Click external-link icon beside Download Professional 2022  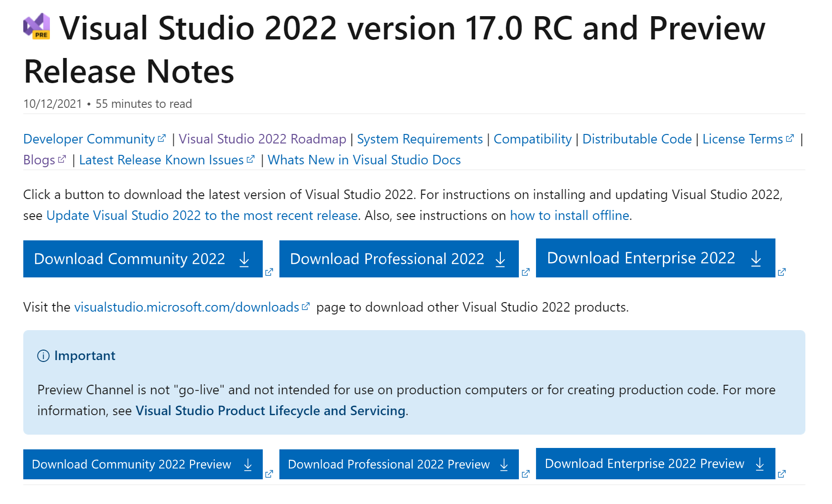(526, 272)
